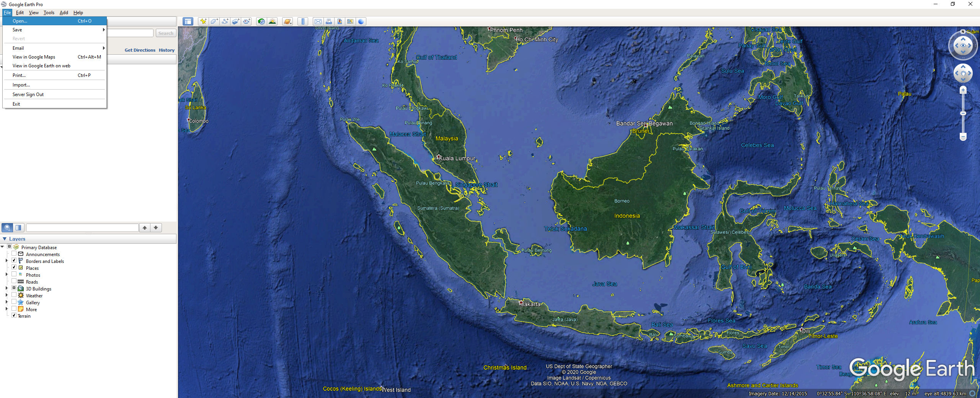Choose Open... from File menu
This screenshot has width=980, height=398.
(x=54, y=21)
